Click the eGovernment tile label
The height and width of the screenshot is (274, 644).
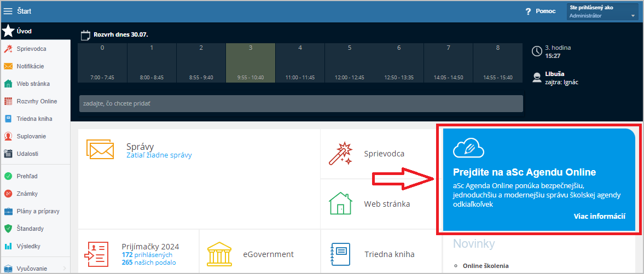point(268,254)
